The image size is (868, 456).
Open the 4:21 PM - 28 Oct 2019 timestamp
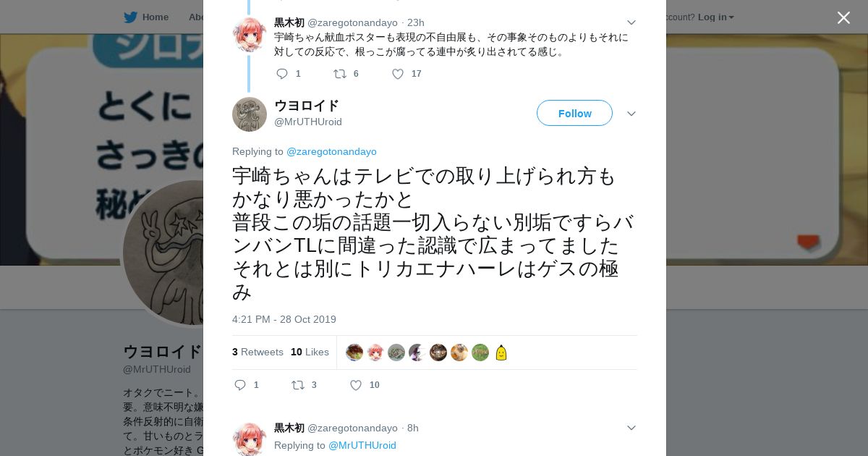[x=284, y=319]
